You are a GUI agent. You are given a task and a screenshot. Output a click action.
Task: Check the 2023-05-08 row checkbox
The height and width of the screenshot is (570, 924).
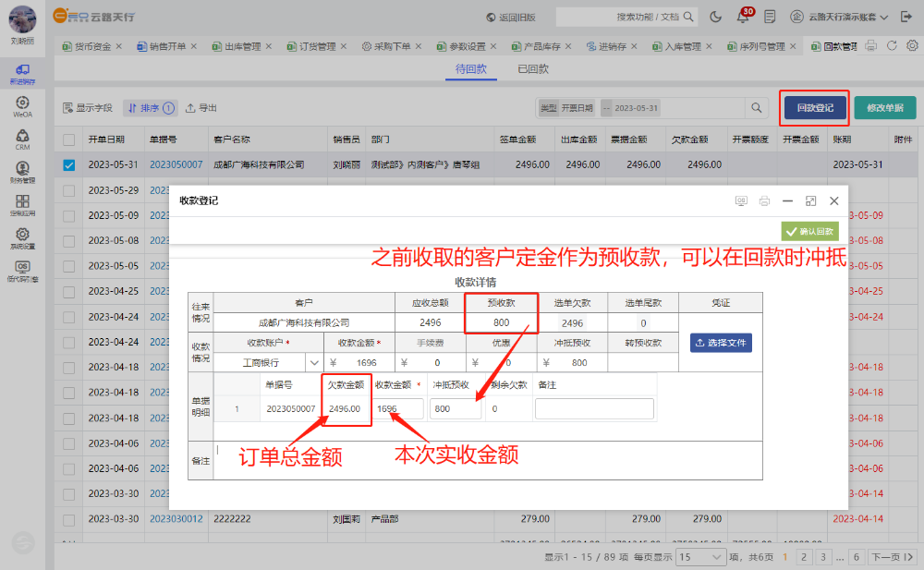point(69,241)
